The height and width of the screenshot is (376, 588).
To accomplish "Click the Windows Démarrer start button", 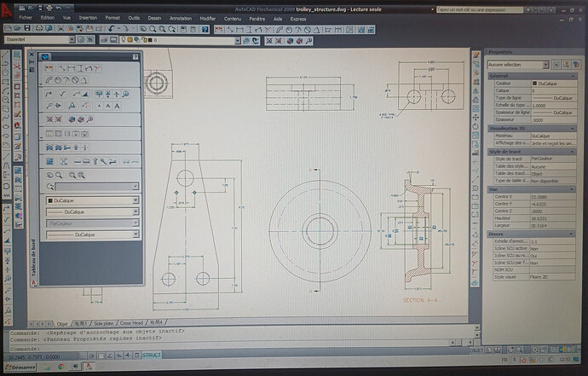I will pos(20,367).
